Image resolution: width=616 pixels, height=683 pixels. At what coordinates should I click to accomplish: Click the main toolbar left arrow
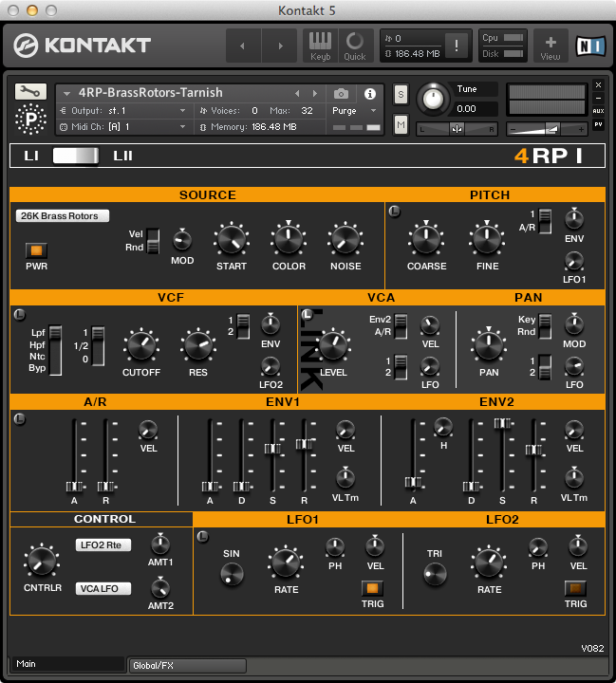pos(243,46)
